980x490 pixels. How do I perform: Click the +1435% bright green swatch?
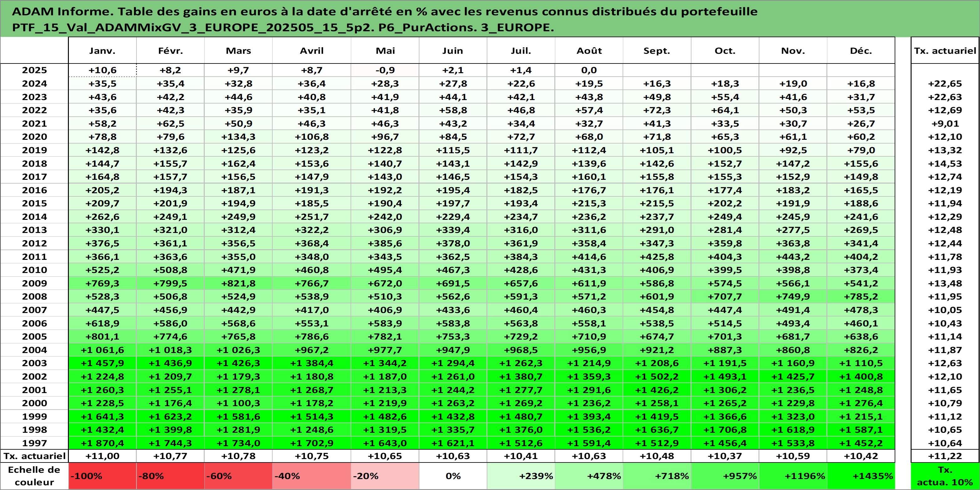861,476
